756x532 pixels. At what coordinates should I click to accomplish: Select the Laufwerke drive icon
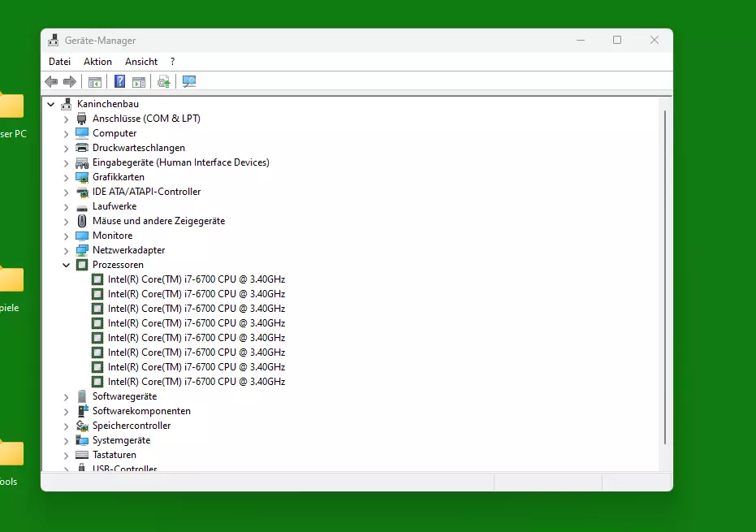click(82, 207)
